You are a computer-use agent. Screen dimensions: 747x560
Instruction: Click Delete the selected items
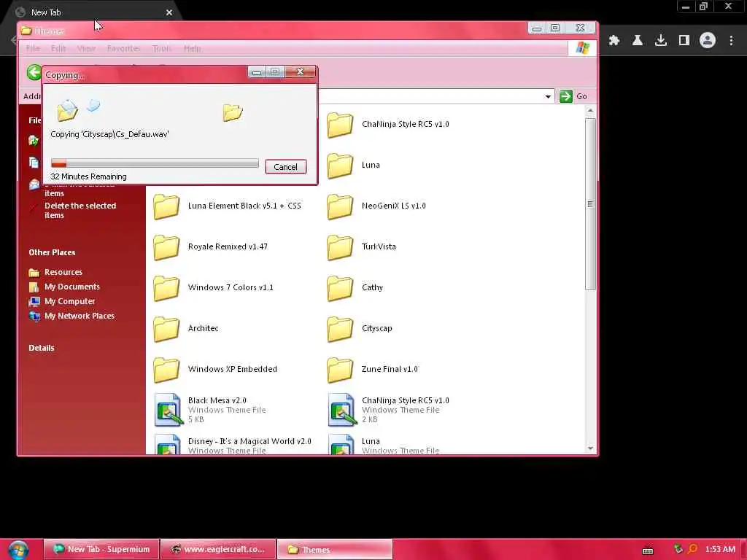coord(80,211)
